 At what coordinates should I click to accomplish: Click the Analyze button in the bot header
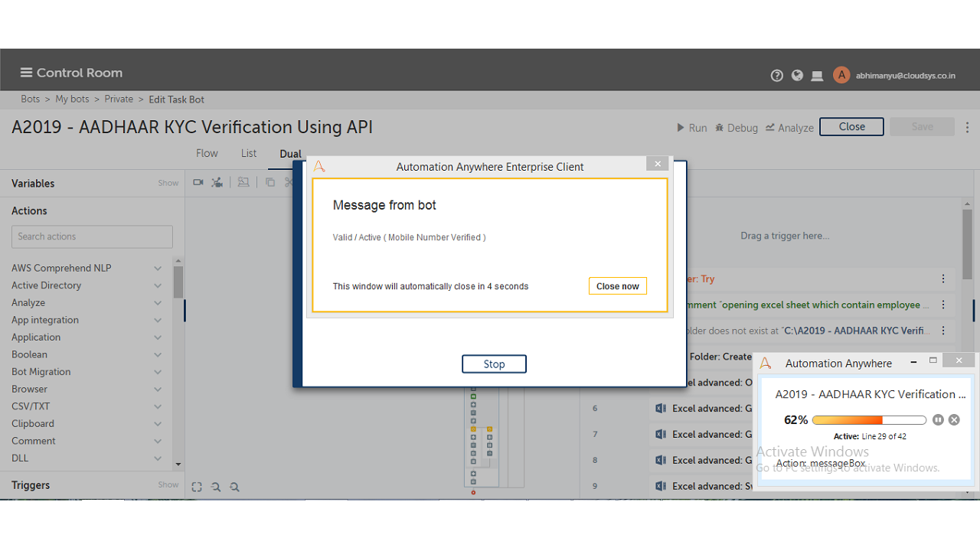(789, 128)
